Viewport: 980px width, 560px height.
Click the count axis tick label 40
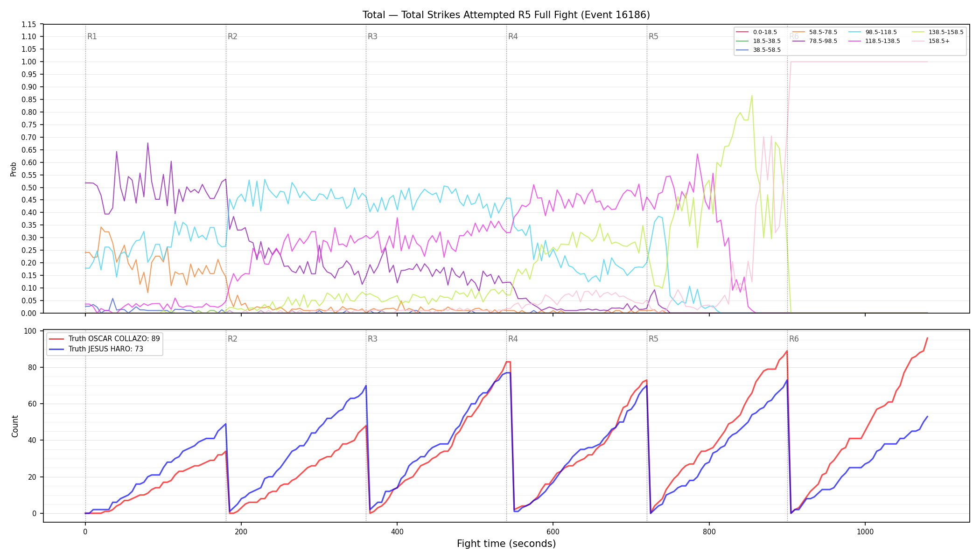tap(32, 440)
